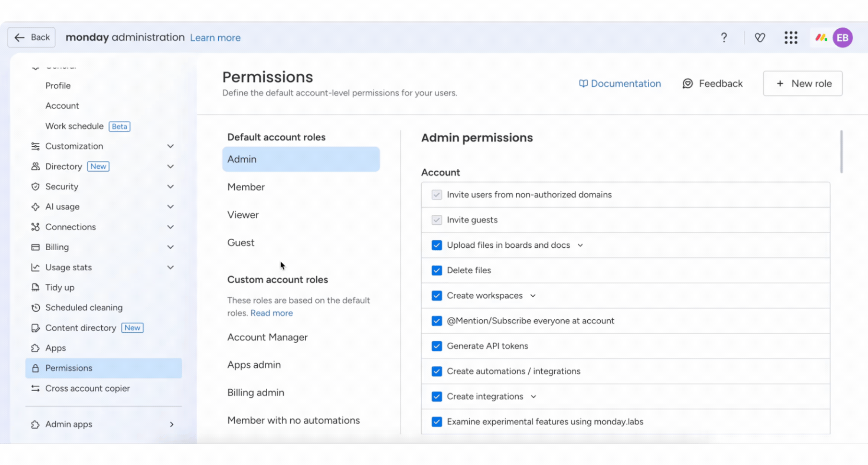Screen dimensions: 868x465
Task: Uncheck the Create workspaces permission
Action: 437,296
